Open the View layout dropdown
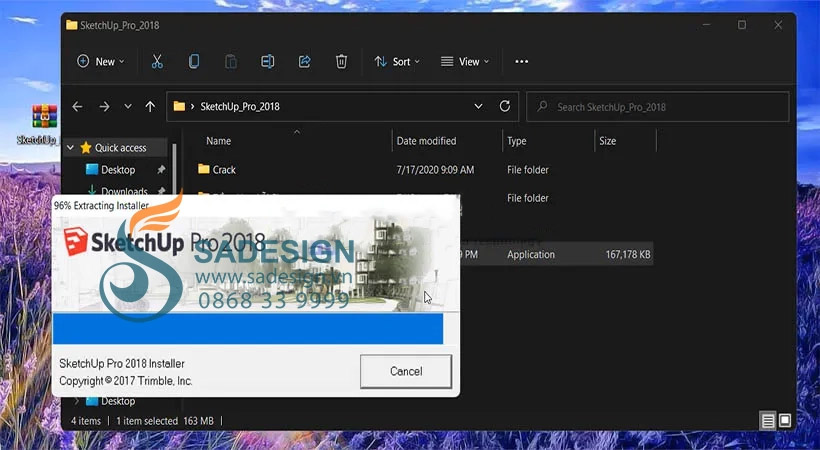The width and height of the screenshot is (820, 450). 465,62
